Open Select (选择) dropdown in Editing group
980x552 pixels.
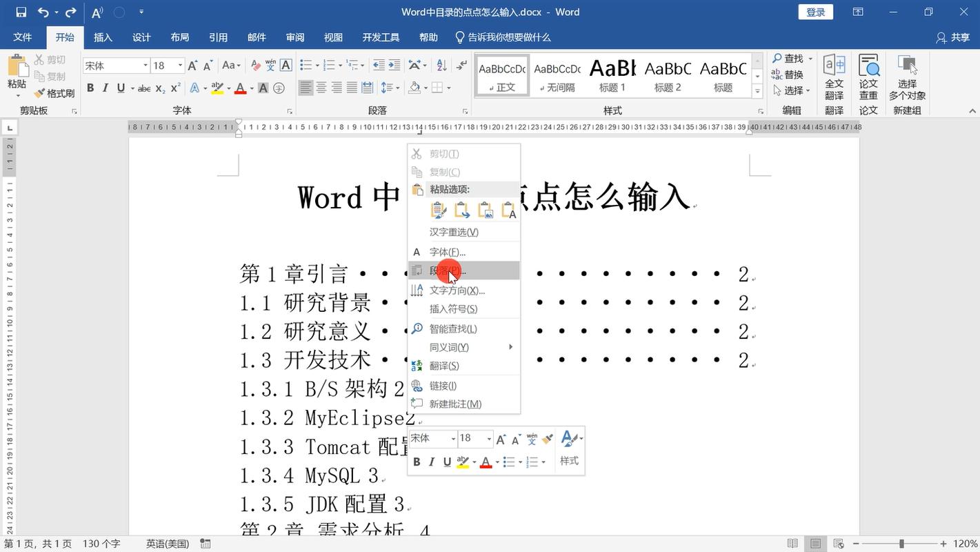pos(791,90)
